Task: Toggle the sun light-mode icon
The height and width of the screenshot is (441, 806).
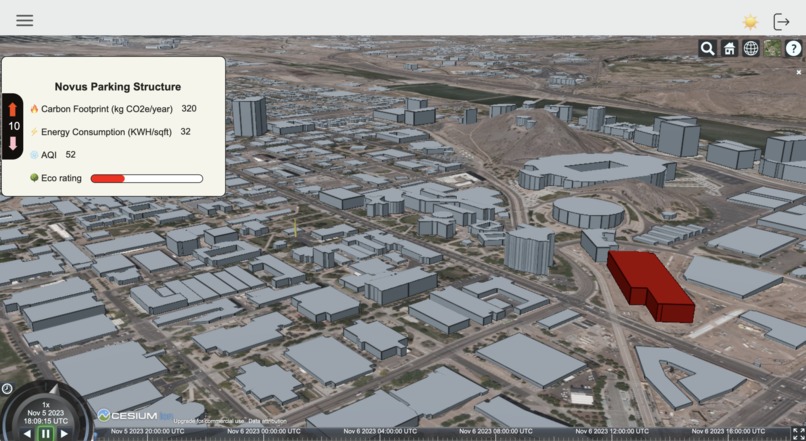Action: click(x=750, y=22)
